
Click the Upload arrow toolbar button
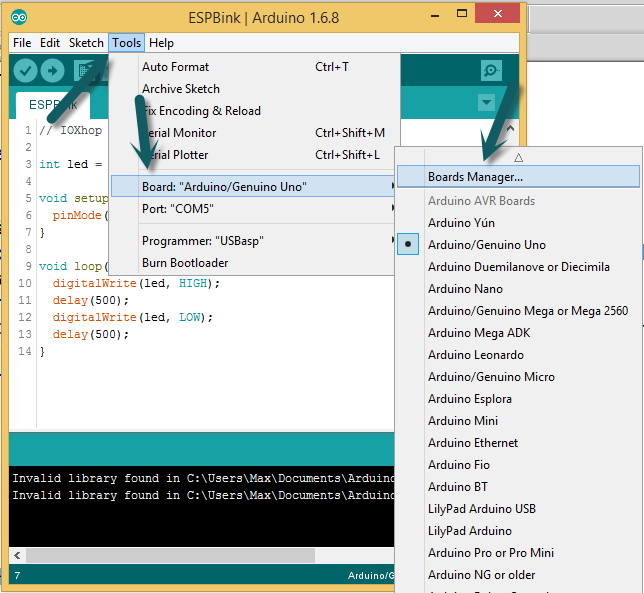pos(52,71)
